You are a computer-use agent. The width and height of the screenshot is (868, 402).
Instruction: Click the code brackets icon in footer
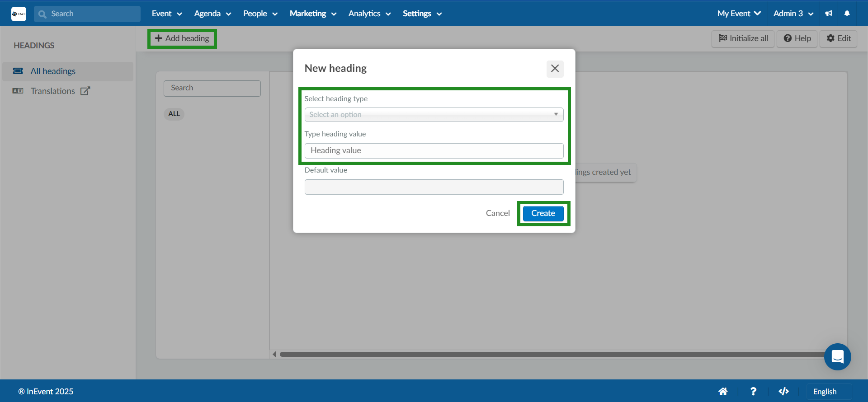pos(783,392)
